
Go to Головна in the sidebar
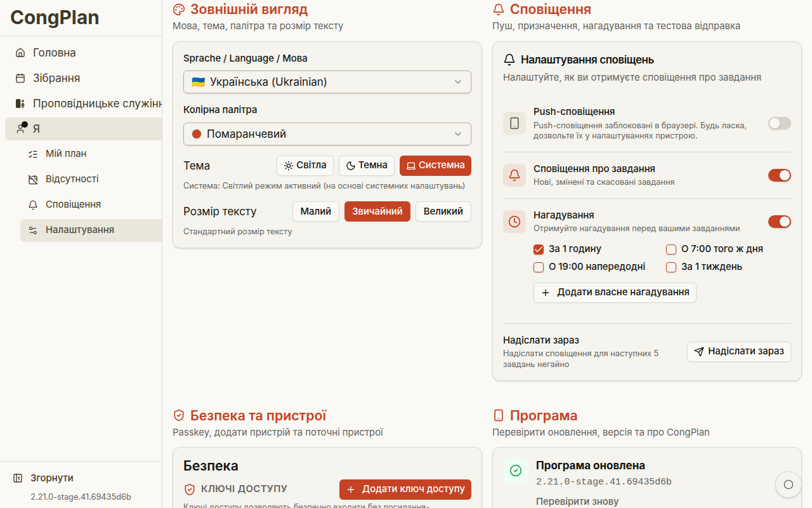pyautogui.click(x=84, y=53)
